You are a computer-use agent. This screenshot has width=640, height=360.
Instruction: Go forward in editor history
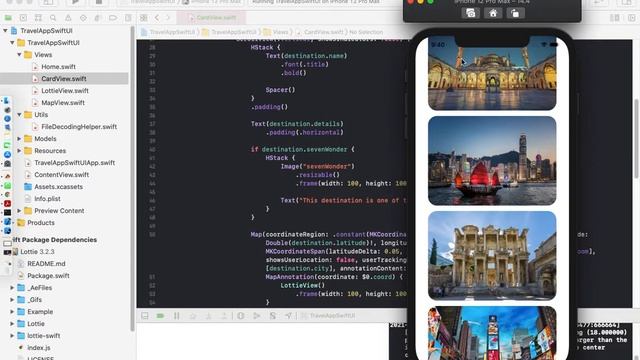[168, 18]
